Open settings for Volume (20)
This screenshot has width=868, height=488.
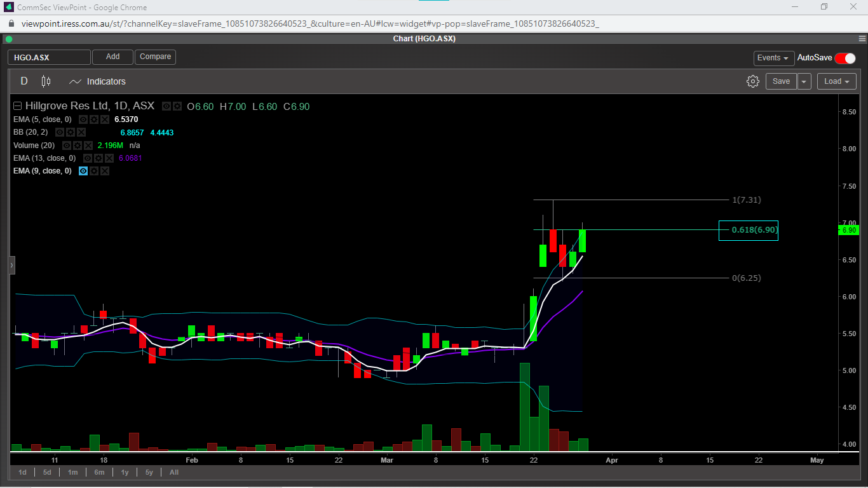click(x=78, y=146)
